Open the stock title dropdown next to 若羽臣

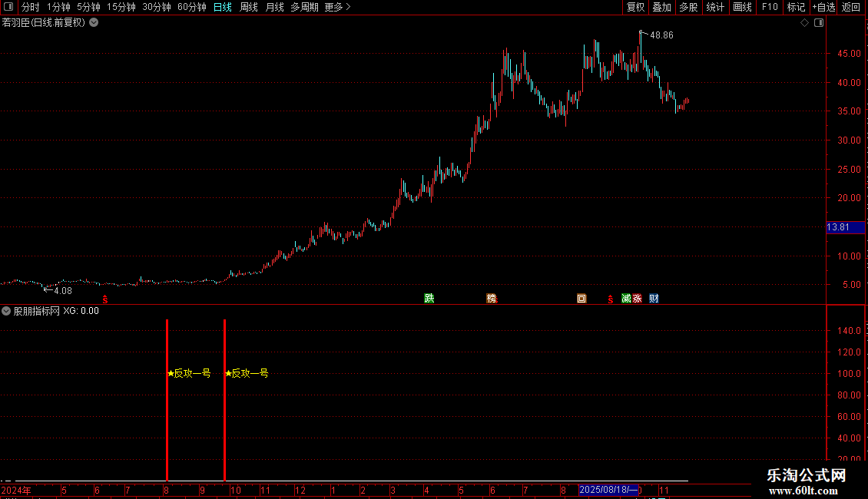point(94,23)
